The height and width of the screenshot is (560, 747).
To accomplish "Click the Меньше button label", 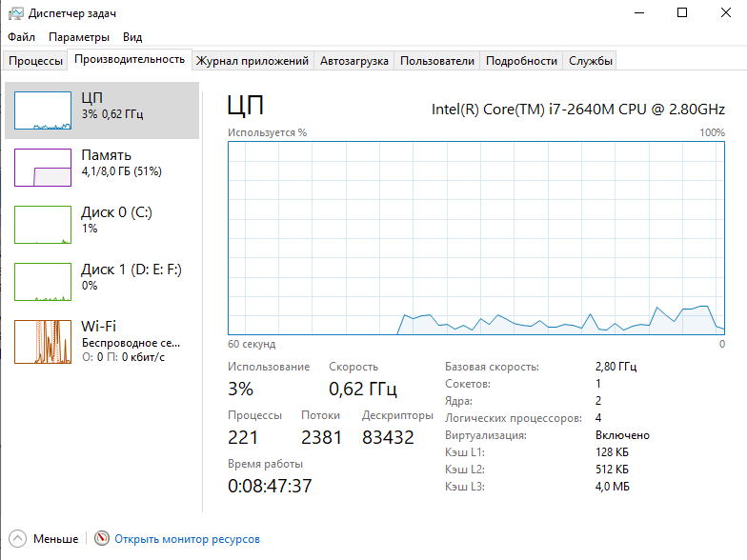I will (55, 539).
